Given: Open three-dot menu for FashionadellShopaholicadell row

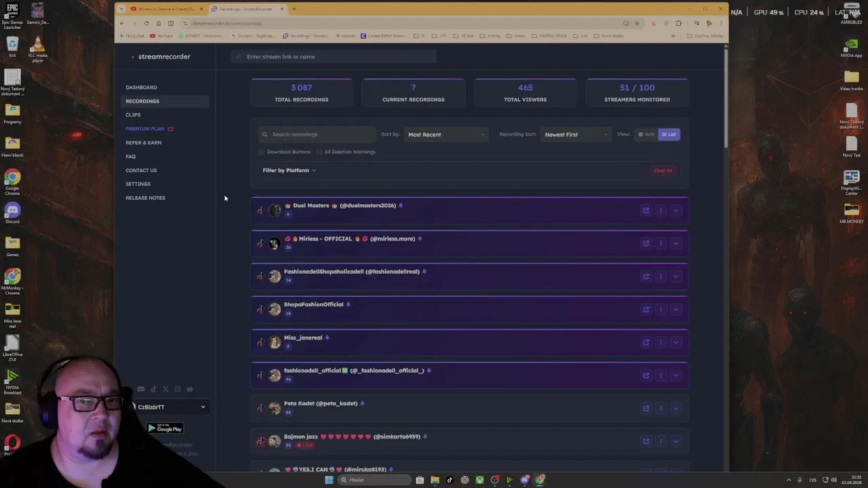Looking at the screenshot, I should (660, 277).
